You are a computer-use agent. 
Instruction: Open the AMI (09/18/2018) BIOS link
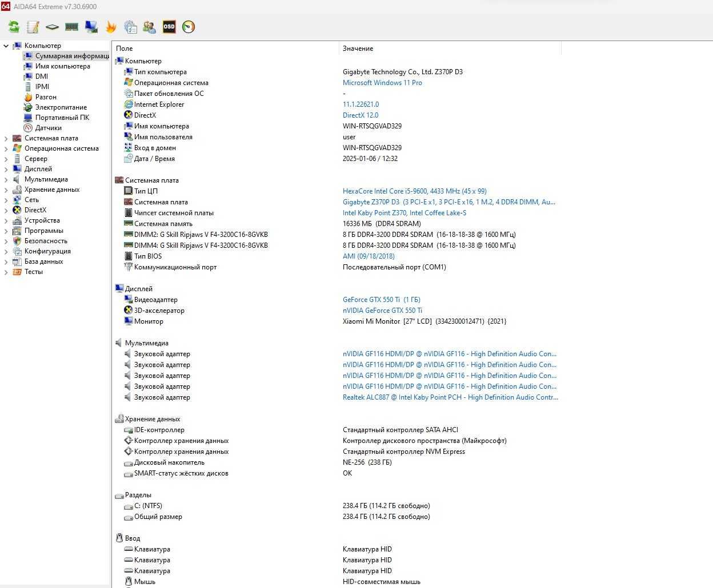(x=368, y=256)
